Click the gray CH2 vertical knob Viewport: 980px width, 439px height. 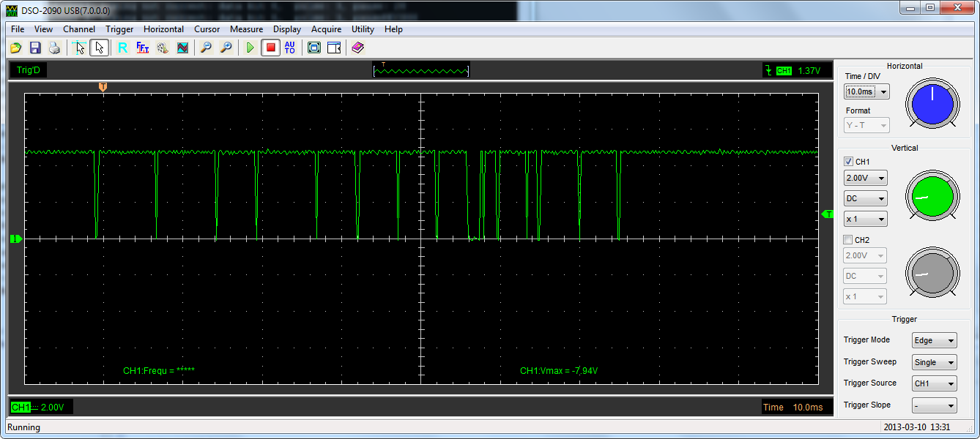(932, 274)
